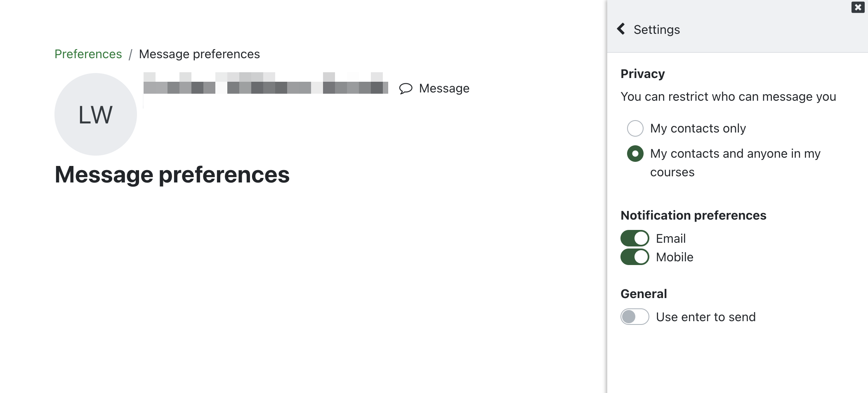This screenshot has width=868, height=393.
Task: Enable the Use enter to send toggle
Action: (x=635, y=317)
